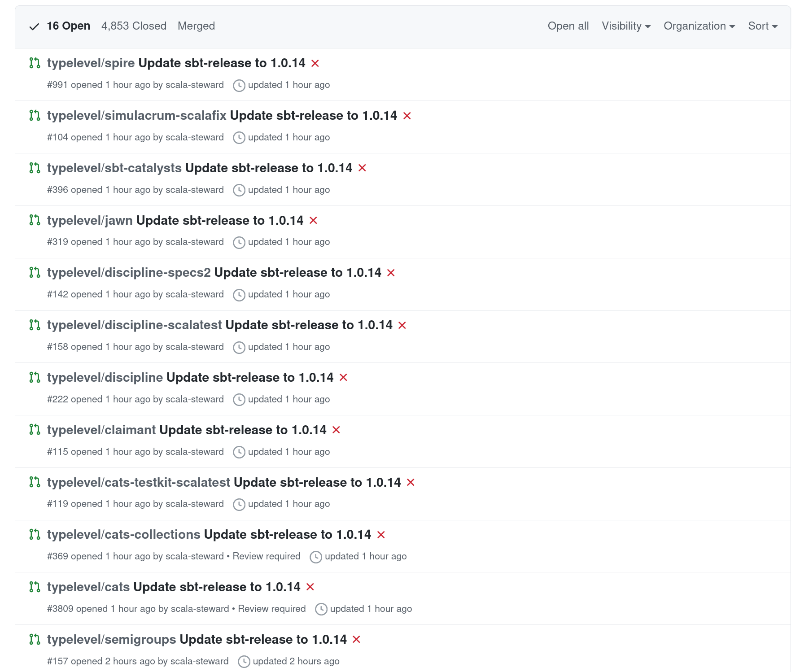
Task: Open typelevel/discipline-specs2 repository link
Action: [x=129, y=273]
